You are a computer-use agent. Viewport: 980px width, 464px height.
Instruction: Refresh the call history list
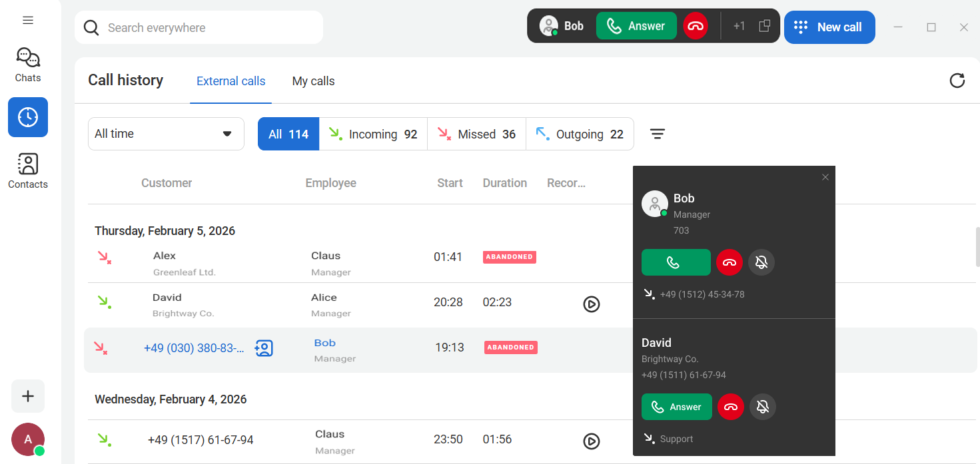point(957,81)
